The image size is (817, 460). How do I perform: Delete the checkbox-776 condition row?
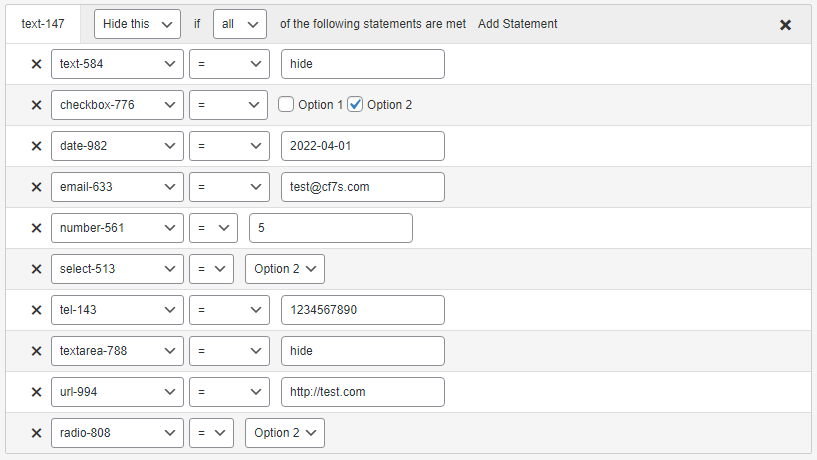click(36, 105)
